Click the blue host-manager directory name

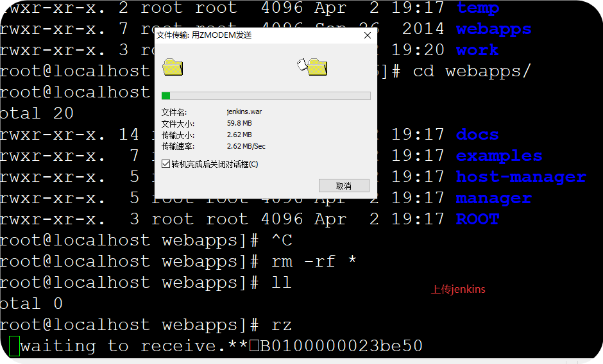[x=521, y=178]
